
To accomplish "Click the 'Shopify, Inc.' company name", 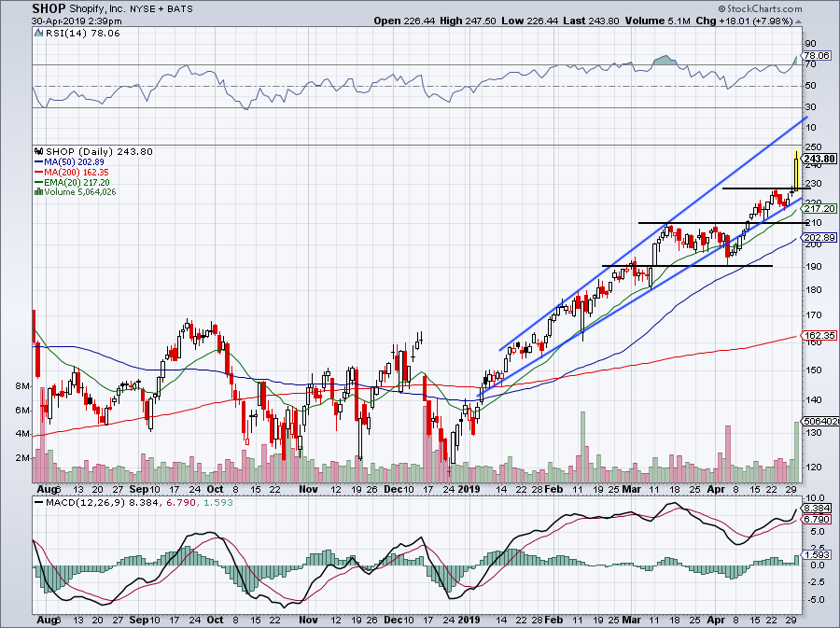I will click(97, 9).
